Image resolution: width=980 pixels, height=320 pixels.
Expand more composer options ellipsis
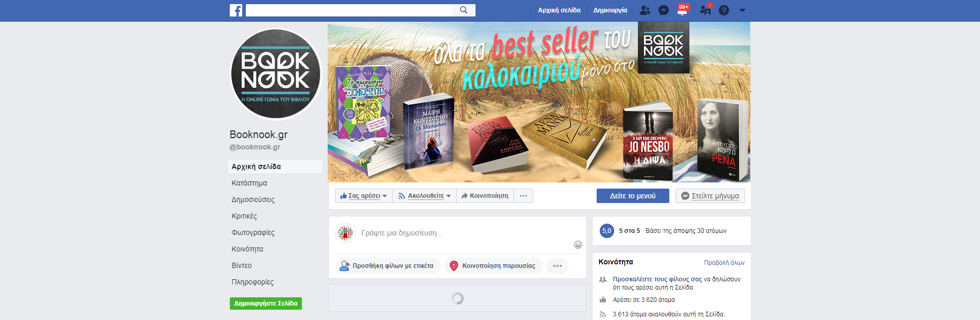coord(557,266)
